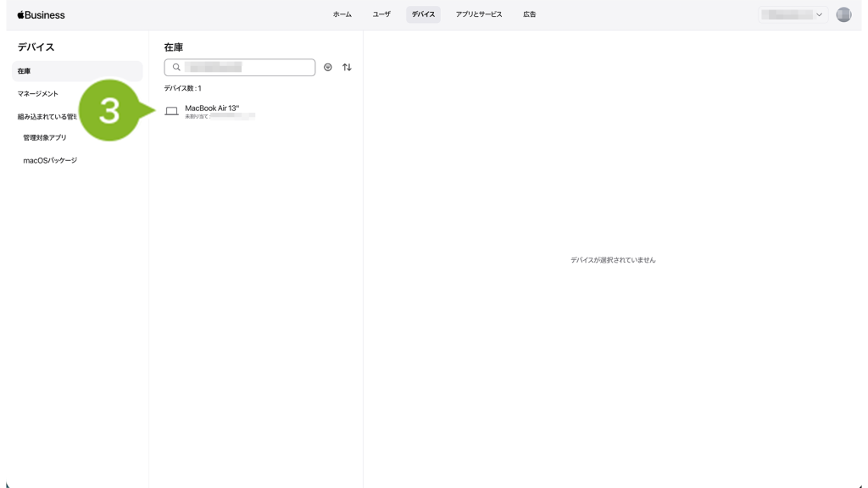868x488 pixels.
Task: Click into the inventory search field
Action: coord(246,68)
